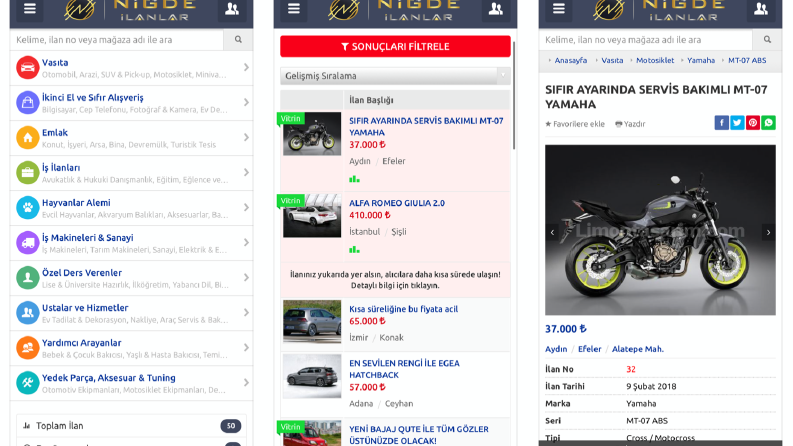Click the search field in right screen

646,39
